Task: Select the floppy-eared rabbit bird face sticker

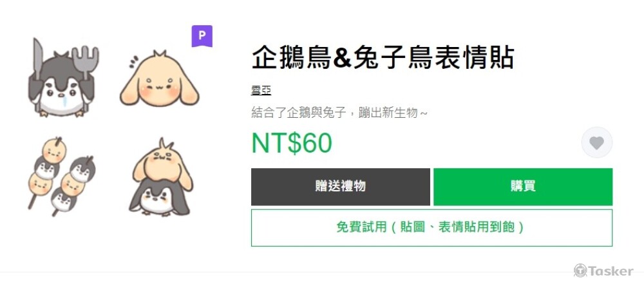Action: (159, 79)
